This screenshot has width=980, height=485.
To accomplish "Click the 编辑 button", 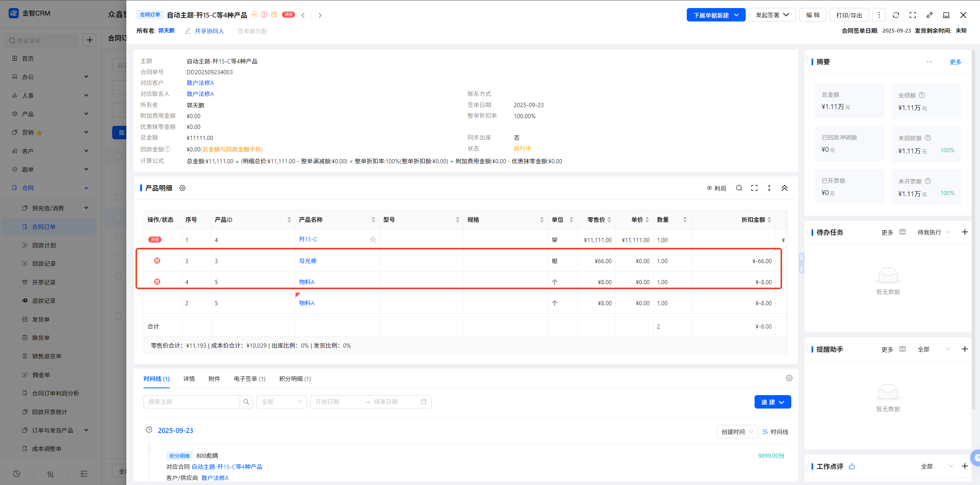I will coord(812,15).
